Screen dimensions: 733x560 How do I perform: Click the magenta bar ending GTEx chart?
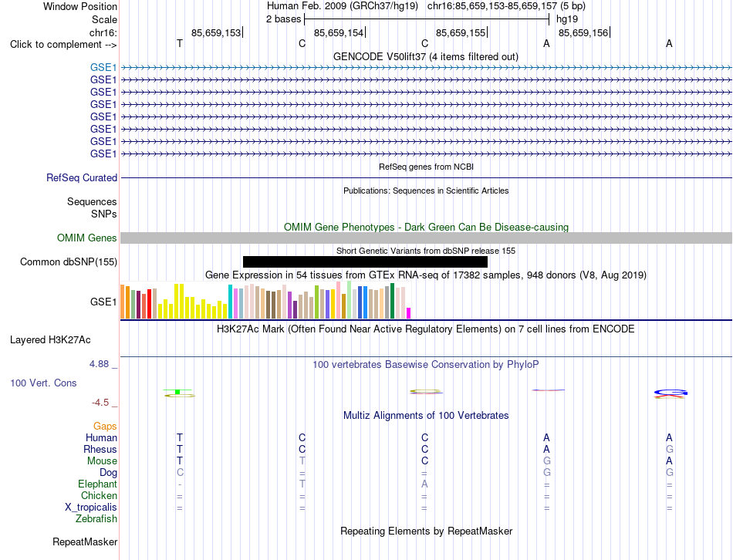tap(409, 313)
